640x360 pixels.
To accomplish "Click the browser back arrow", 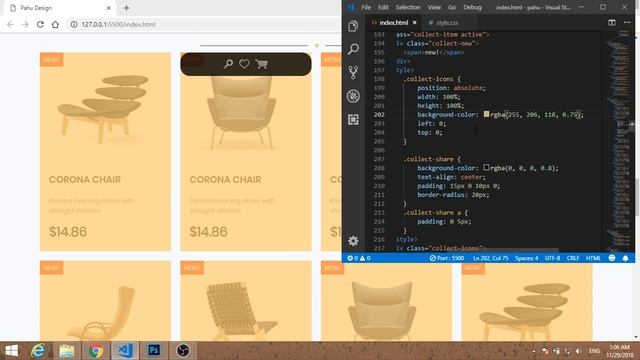I will 10,24.
